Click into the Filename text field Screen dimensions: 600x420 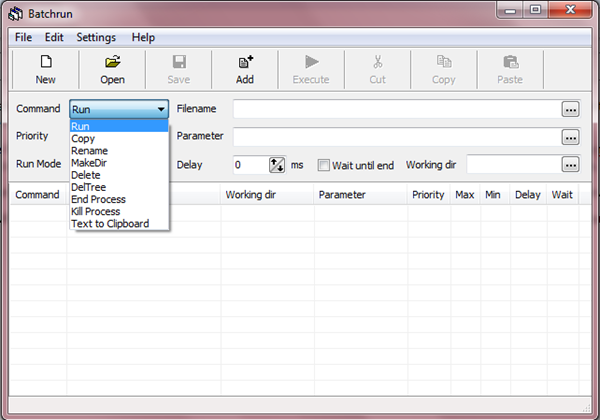click(397, 110)
